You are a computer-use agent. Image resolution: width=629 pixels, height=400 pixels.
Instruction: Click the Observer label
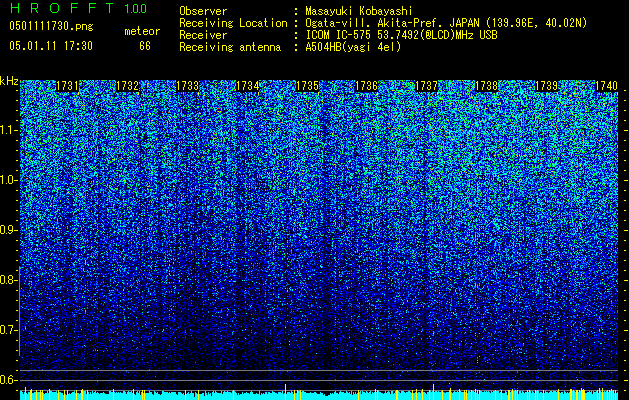[x=203, y=11]
